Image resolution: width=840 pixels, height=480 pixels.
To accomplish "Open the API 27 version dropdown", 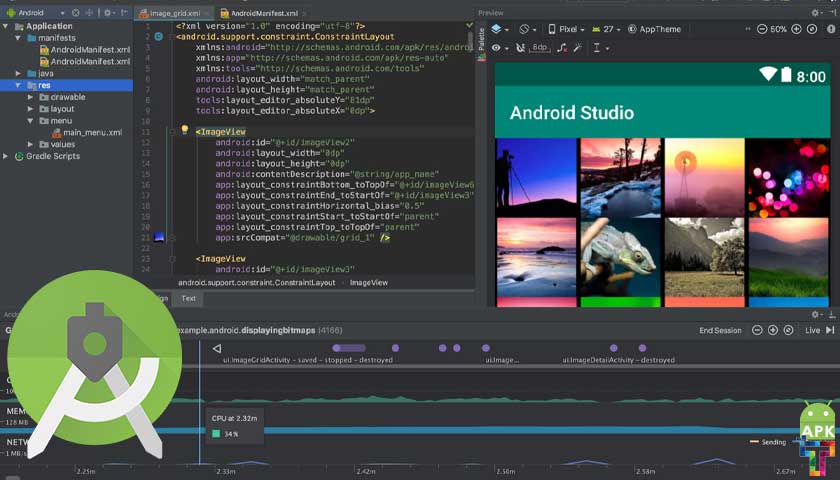I will pos(606,29).
